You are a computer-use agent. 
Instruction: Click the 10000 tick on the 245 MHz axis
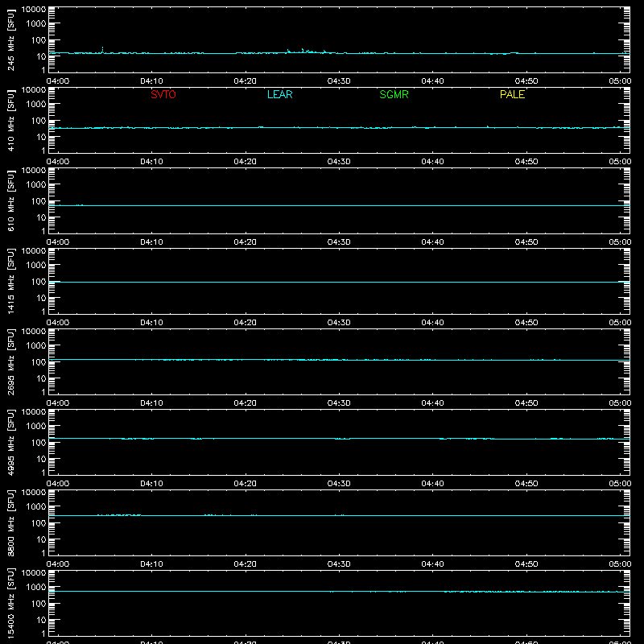pyautogui.click(x=34, y=10)
